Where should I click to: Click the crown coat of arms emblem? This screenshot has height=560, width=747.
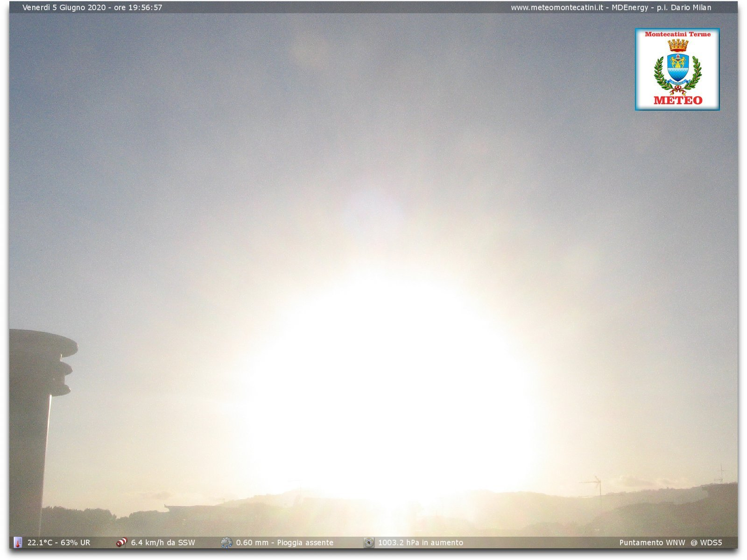coord(677,67)
